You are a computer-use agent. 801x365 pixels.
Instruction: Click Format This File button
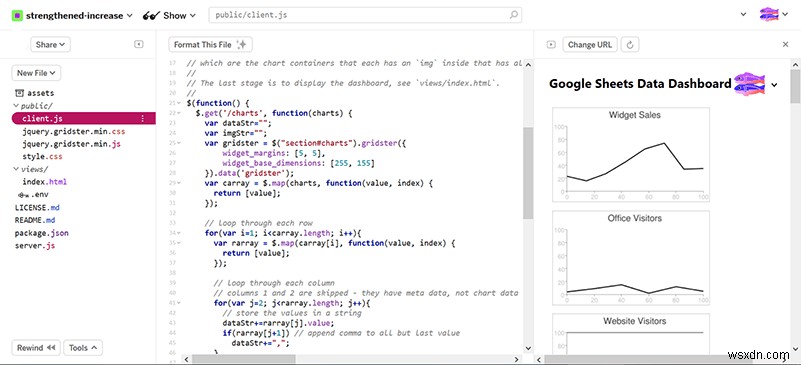[210, 44]
